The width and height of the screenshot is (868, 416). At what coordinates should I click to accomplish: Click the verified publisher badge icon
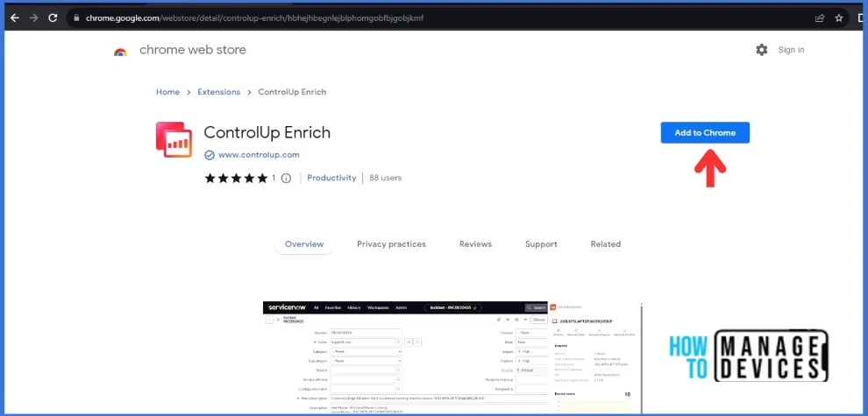(x=210, y=155)
